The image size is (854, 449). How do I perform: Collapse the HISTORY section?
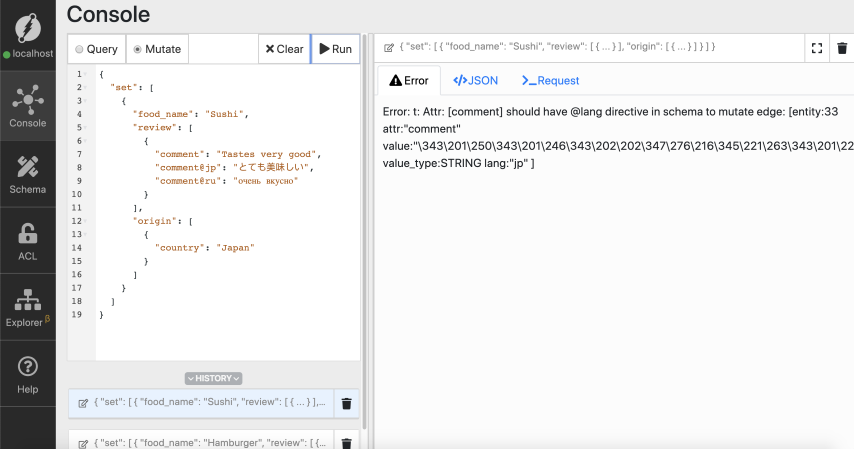(213, 378)
